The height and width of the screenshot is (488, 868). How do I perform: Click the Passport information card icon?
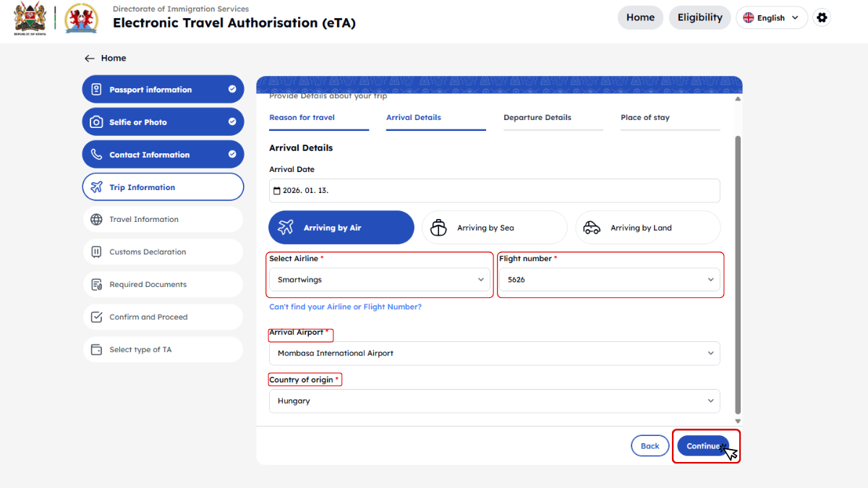[96, 90]
